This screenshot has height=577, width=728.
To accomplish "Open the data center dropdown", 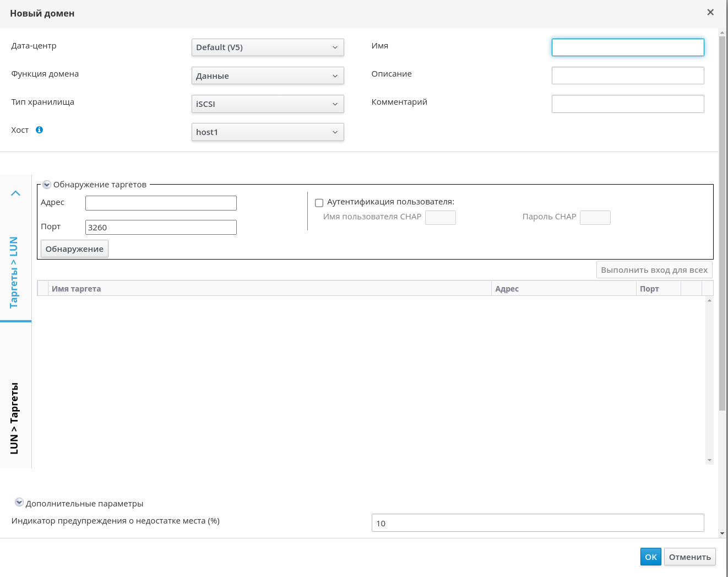I will click(268, 47).
